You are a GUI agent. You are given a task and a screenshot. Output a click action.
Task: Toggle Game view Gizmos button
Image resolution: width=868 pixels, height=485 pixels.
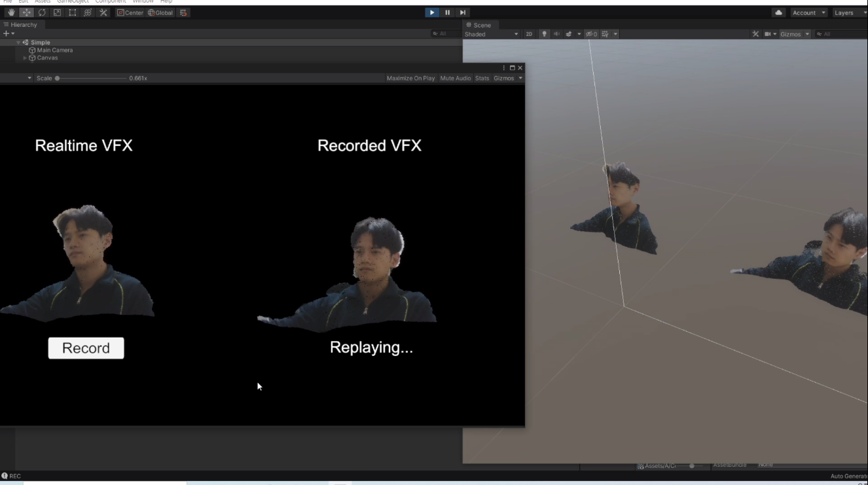pos(503,78)
